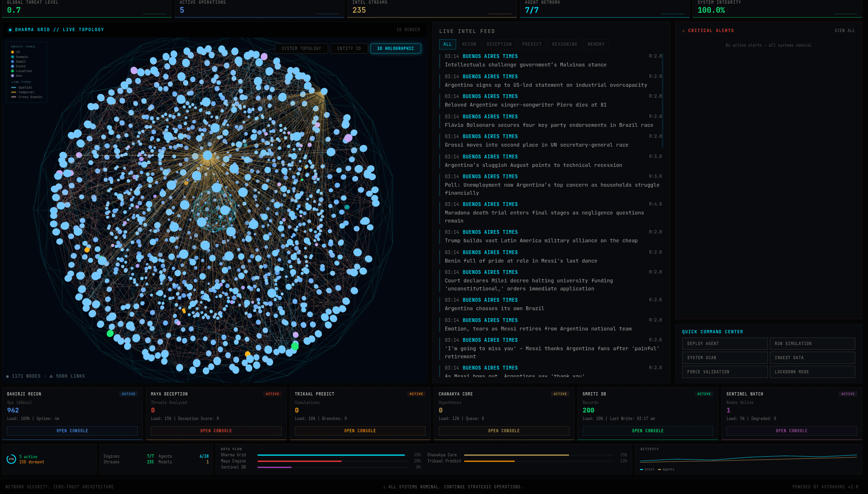Viewport: 868px width, 494px height.
Task: Click the links triangle icon beside 5000 LINKS
Action: [51, 376]
